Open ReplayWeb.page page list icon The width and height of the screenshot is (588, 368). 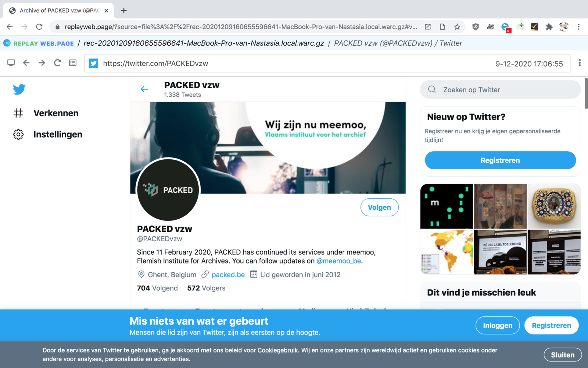(x=73, y=63)
